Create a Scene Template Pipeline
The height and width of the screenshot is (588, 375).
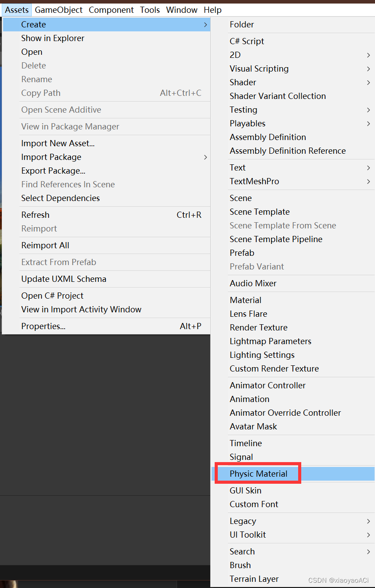pos(293,239)
